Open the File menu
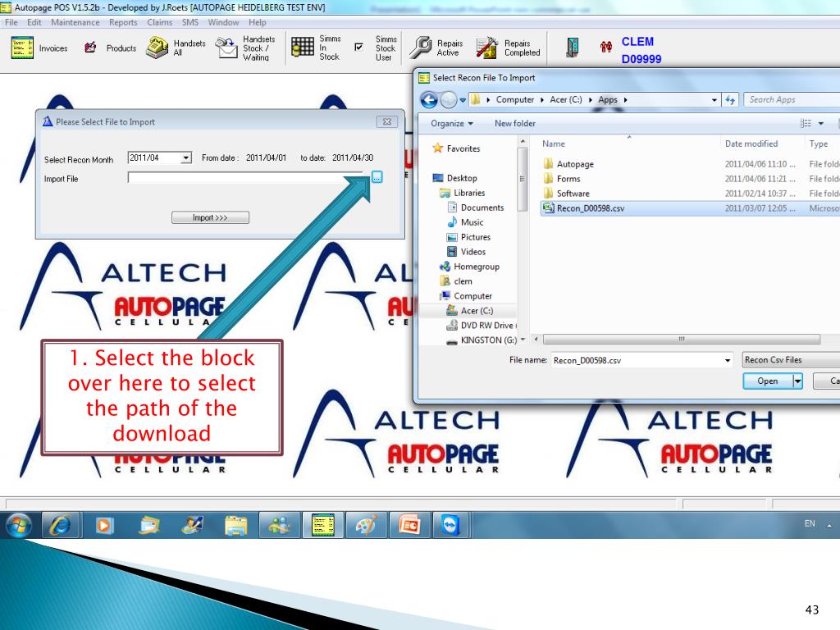Viewport: 840px width, 630px height. coord(11,22)
